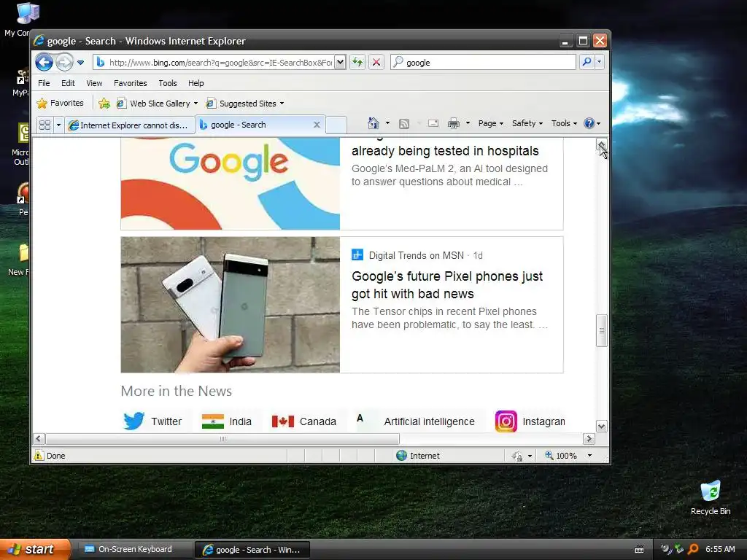747x560 pixels.
Task: Click the Internet zone globe icon
Action: (x=402, y=456)
